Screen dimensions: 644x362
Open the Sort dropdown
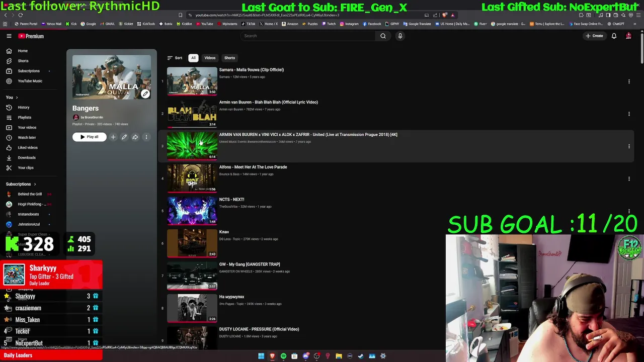tap(175, 58)
